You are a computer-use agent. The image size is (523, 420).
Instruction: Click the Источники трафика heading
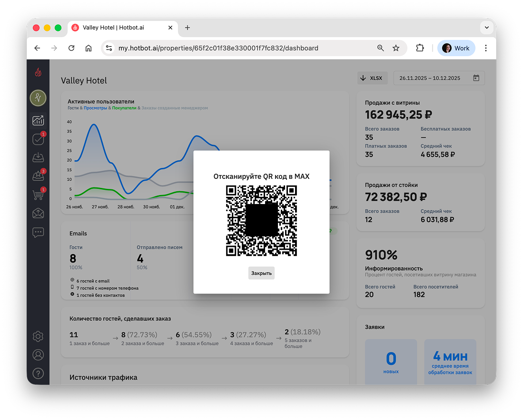tap(103, 377)
